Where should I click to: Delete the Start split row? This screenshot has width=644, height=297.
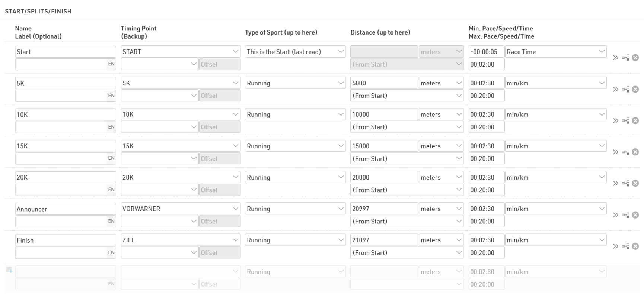[x=635, y=58]
